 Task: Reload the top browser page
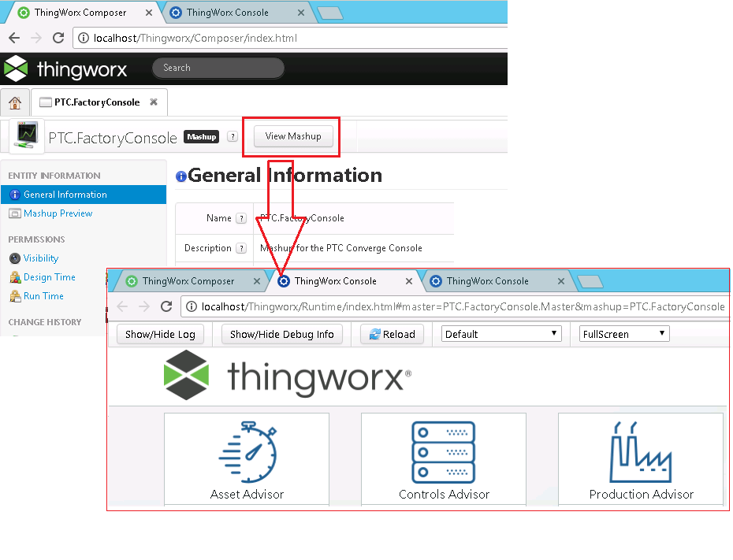(x=58, y=38)
